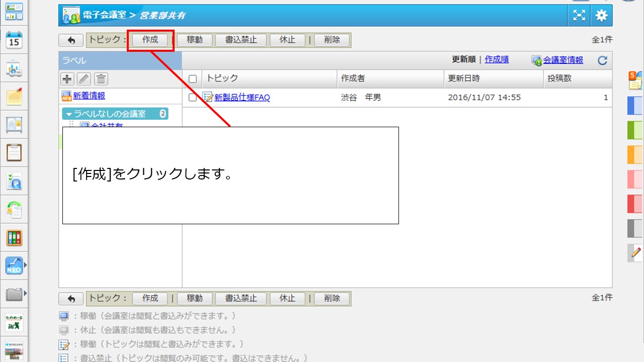The height and width of the screenshot is (362, 644).
Task: Click 作成 in the upper toolbar
Action: coord(150,40)
